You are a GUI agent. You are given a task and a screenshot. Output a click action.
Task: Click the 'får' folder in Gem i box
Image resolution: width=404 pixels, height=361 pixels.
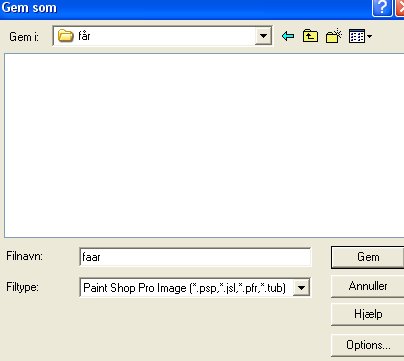point(74,36)
